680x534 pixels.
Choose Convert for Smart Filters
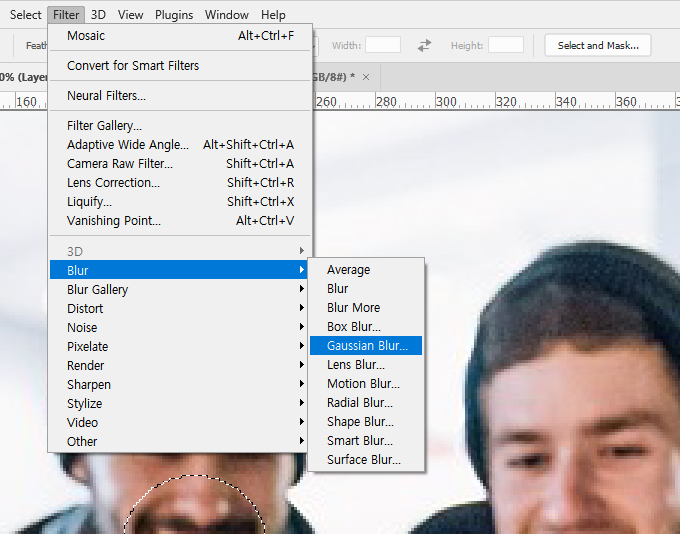click(x=180, y=66)
